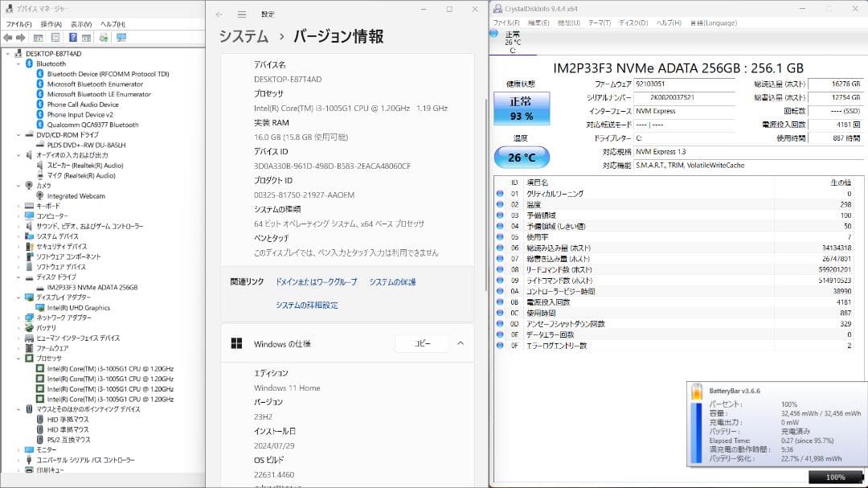Click the back arrow in the Settings window
The height and width of the screenshot is (488, 868).
(217, 14)
